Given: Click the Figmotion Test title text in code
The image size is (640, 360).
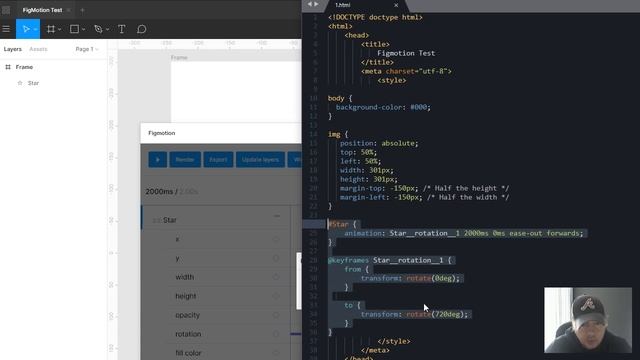Looking at the screenshot, I should 406,53.
